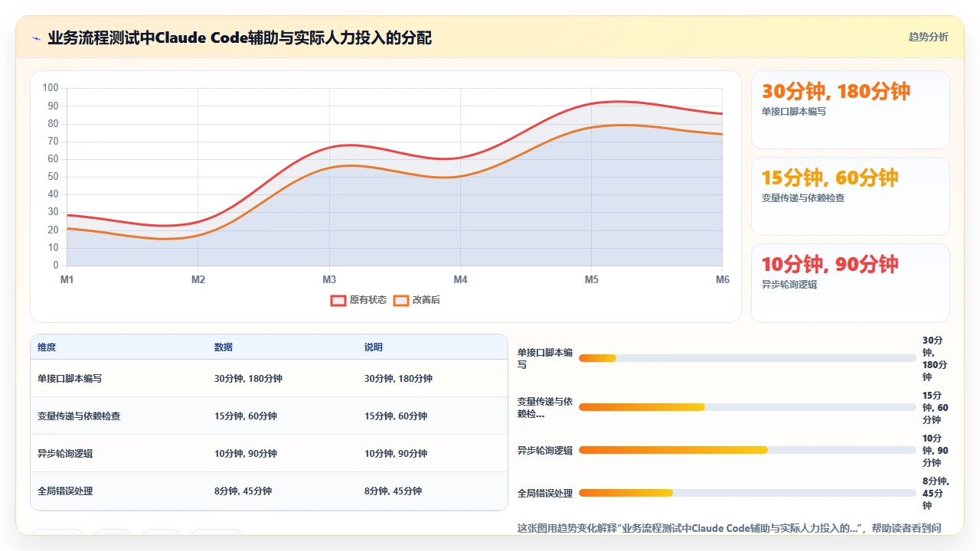Click the orange 30分钟, 180分钟 stat card headline
Image resolution: width=980 pixels, height=551 pixels.
[x=836, y=91]
